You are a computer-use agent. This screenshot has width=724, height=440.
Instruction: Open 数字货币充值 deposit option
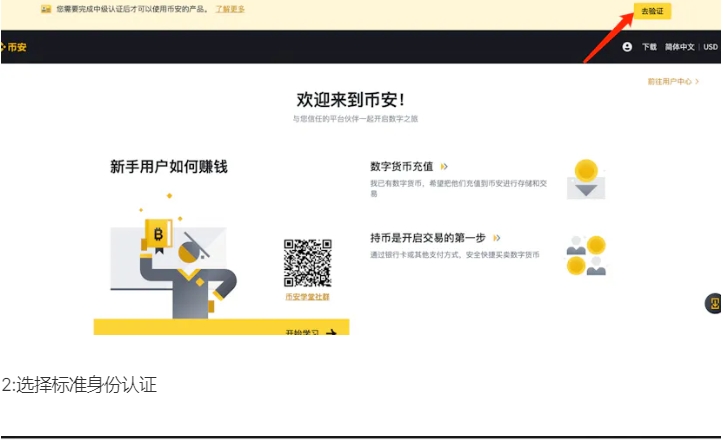402,166
